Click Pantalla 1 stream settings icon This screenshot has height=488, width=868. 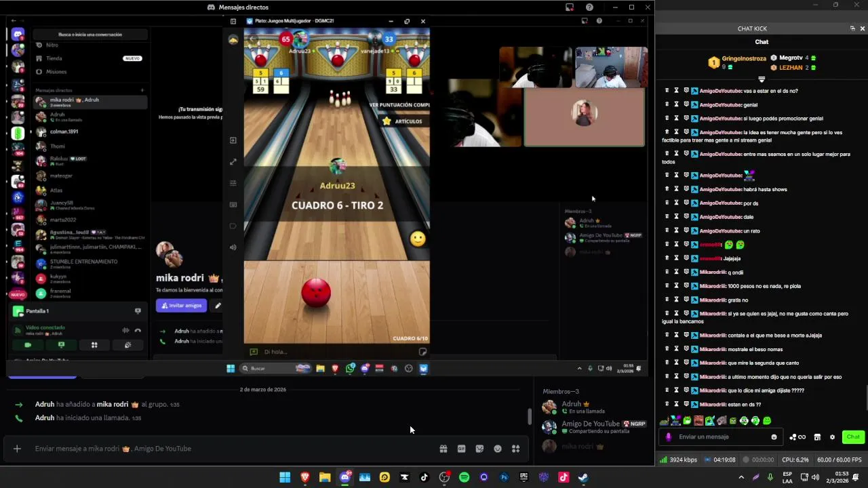coord(138,311)
